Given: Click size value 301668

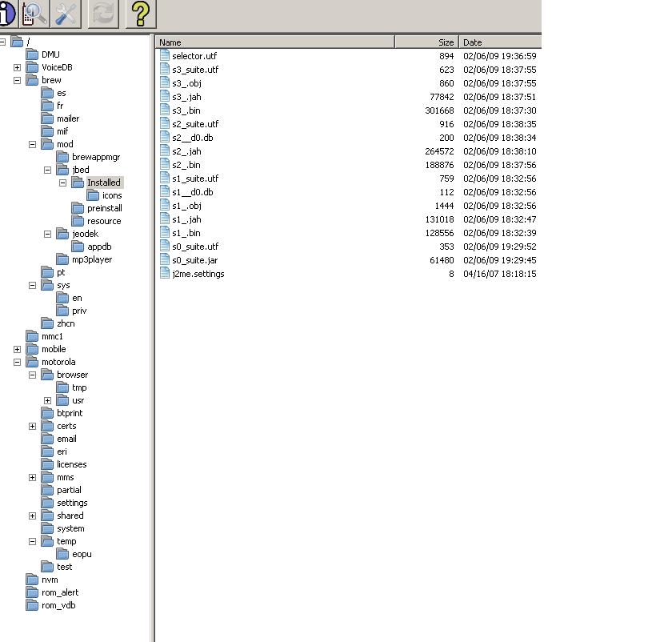Looking at the screenshot, I should [x=439, y=110].
